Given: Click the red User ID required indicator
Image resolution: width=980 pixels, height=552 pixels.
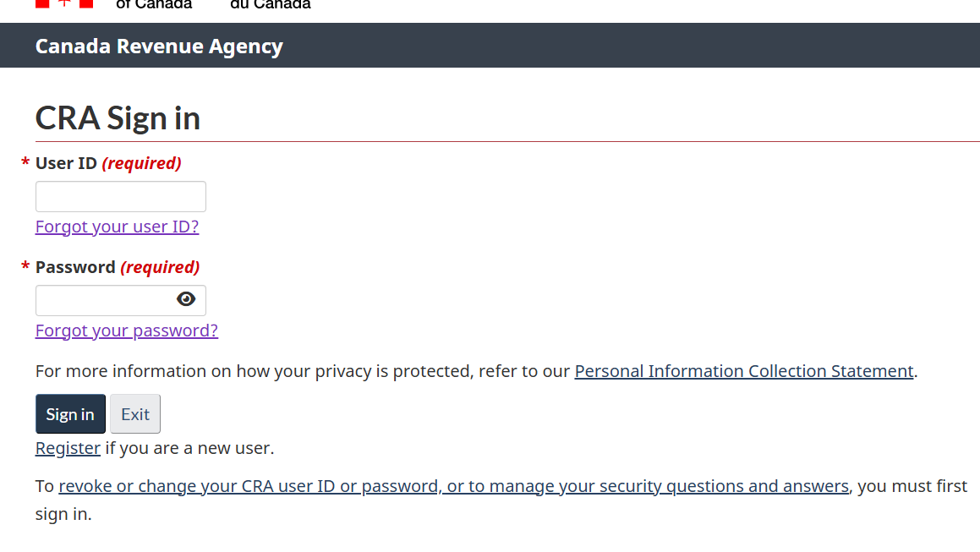Looking at the screenshot, I should (141, 162).
